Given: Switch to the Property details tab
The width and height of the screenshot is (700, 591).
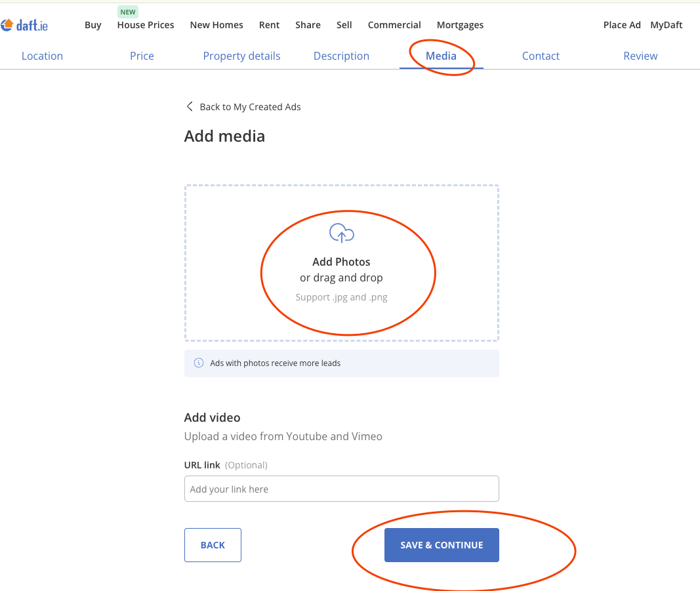Looking at the screenshot, I should coord(241,56).
